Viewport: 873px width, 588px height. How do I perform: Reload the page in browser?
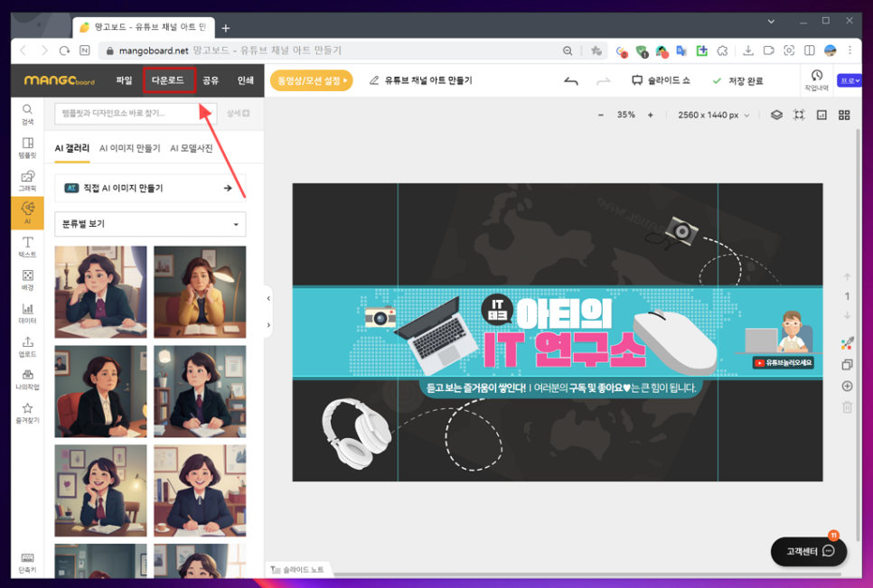(64, 51)
